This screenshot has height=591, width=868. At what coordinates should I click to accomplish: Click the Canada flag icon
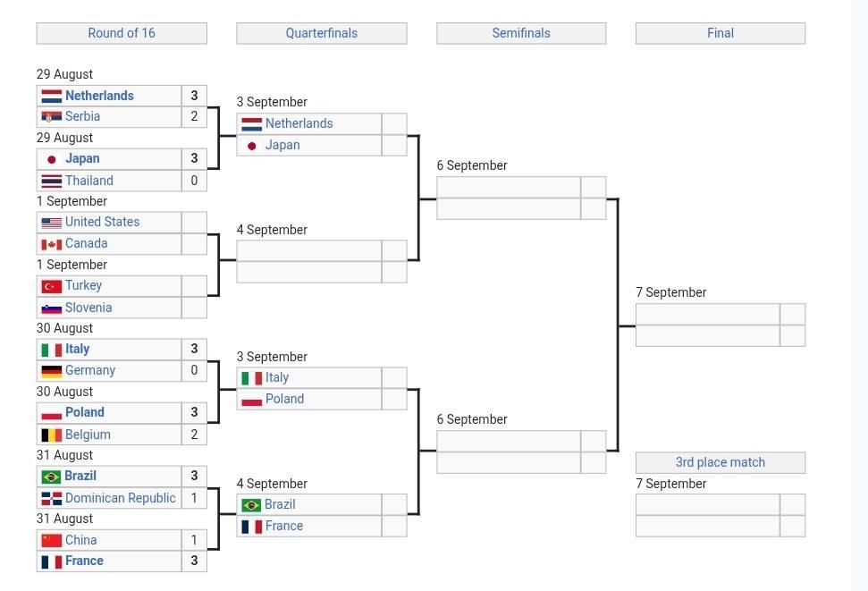point(52,244)
